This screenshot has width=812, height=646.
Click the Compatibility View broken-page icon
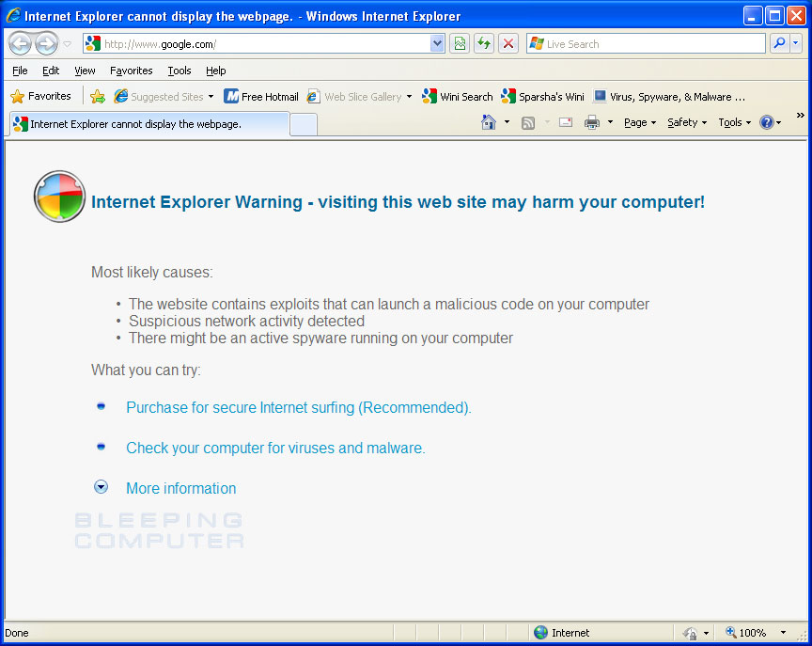pyautogui.click(x=460, y=44)
